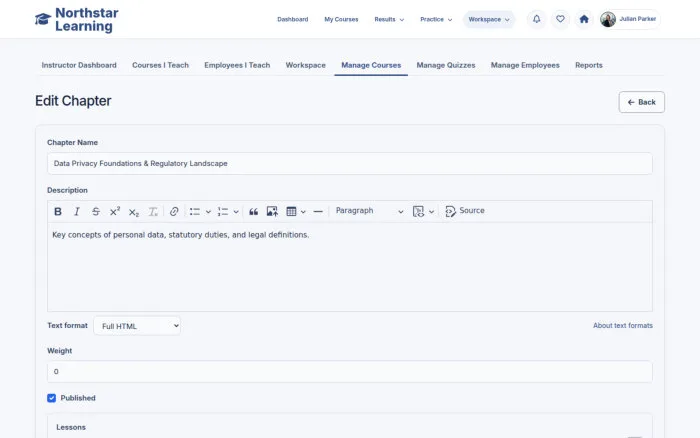Open the Text format Full HTML select

pyautogui.click(x=137, y=326)
